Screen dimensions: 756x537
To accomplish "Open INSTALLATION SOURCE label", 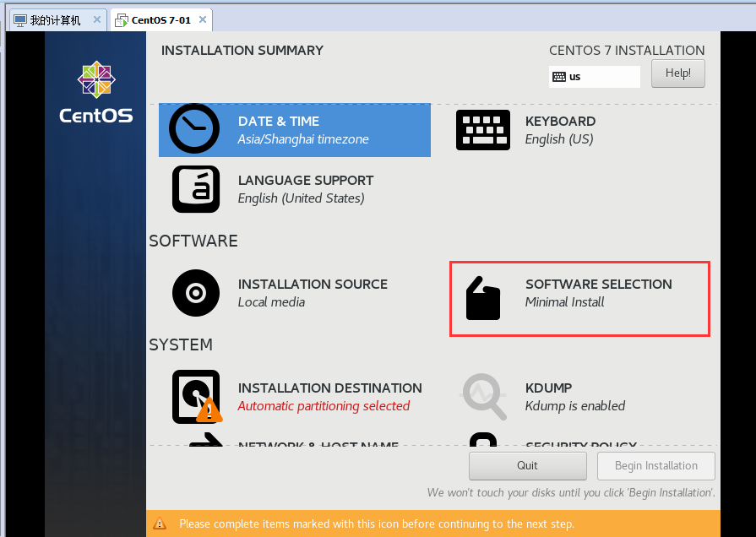I will point(313,285).
